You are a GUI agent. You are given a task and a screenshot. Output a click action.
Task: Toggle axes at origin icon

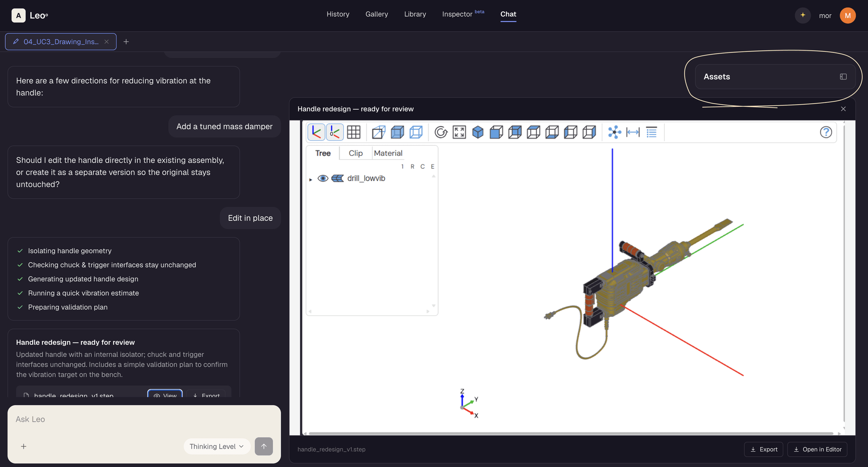pyautogui.click(x=335, y=132)
